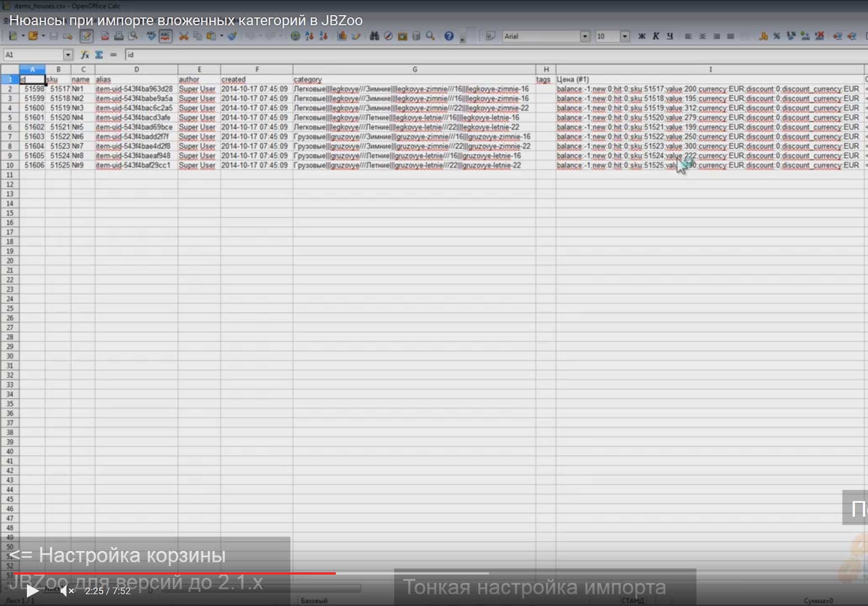Screen dimensions: 868x606
Task: Click the id cell 51606
Action: (33, 166)
